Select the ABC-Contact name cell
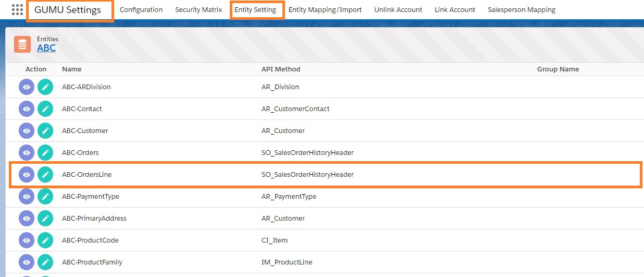Viewport: 644px width, 277px height. 82,109
